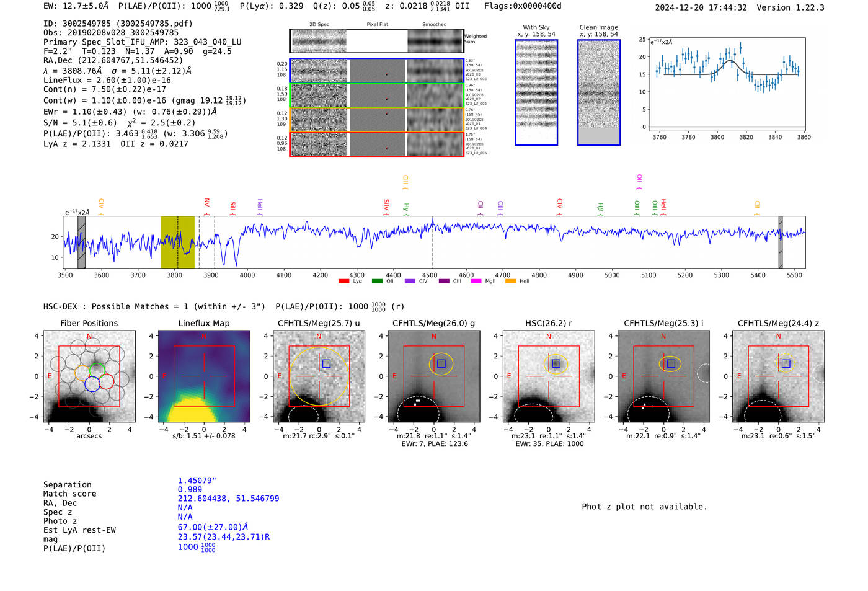
Task: Select the gray hatched band near 5460 Å
Action: click(780, 242)
